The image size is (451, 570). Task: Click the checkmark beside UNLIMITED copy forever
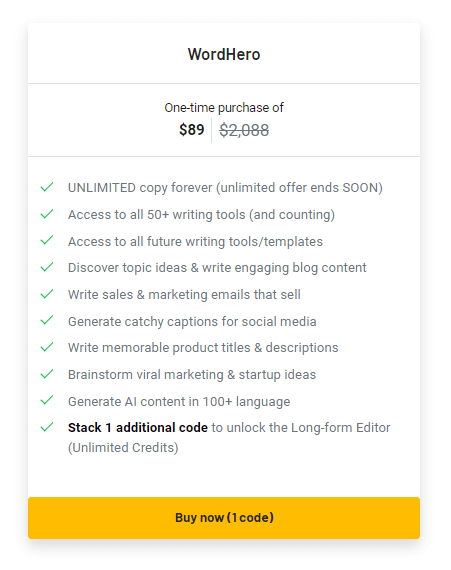(47, 187)
